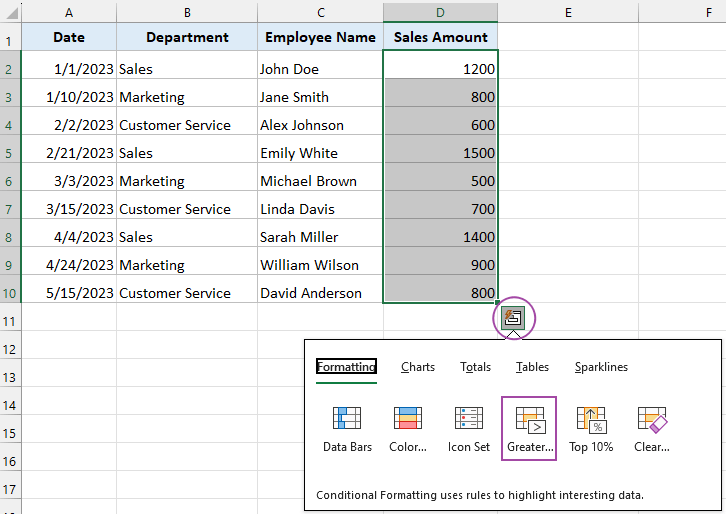
Task: Apply Color Scale formatting
Action: (408, 427)
